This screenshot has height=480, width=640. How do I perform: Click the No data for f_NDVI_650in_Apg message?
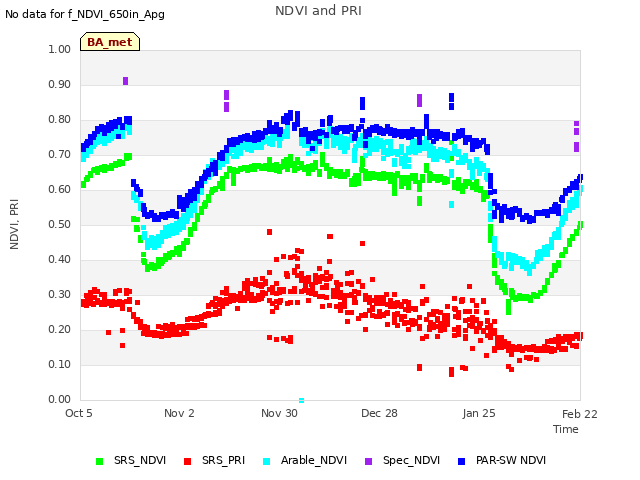(x=85, y=15)
